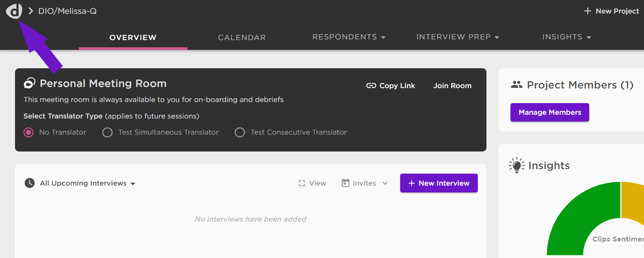The height and width of the screenshot is (258, 644).
Task: Click the chain link icon beside Copy Link
Action: click(x=371, y=86)
